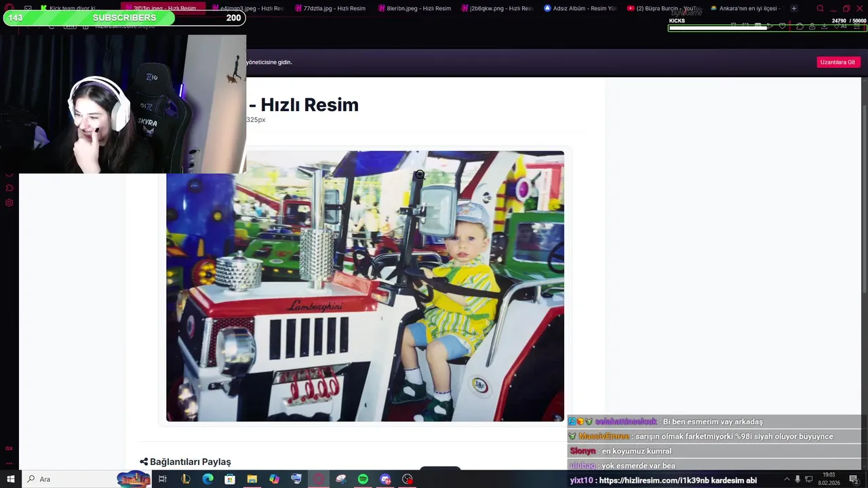Open Microsoft Edge from the taskbar

(x=208, y=479)
